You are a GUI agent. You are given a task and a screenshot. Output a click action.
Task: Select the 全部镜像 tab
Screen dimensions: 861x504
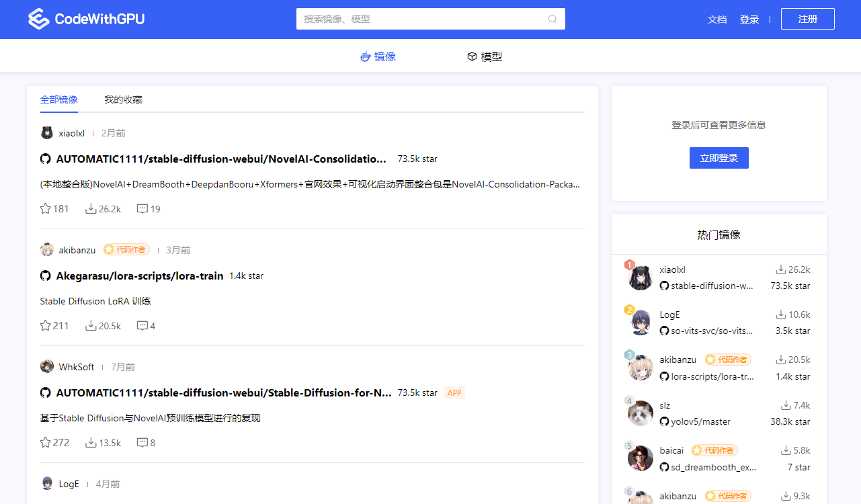[59, 99]
